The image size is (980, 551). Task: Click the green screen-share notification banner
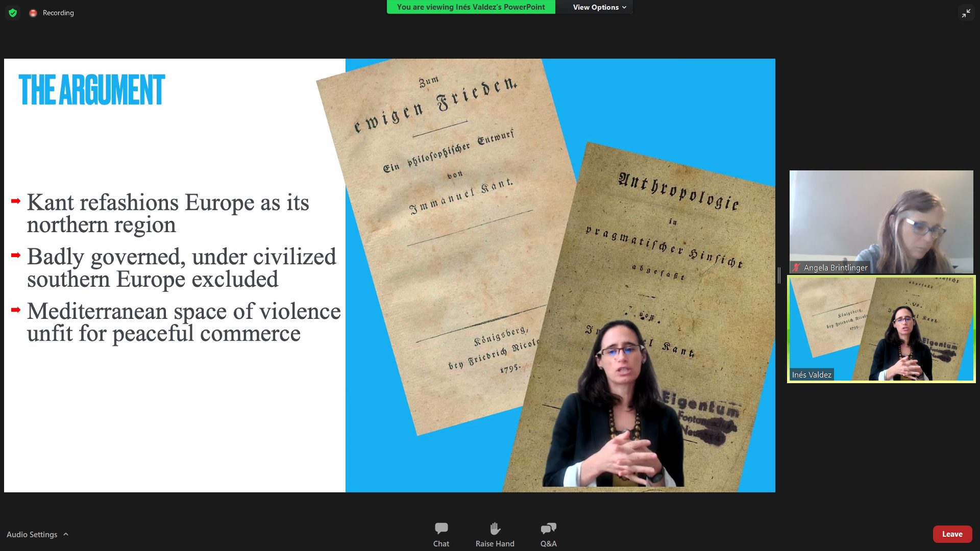point(471,7)
